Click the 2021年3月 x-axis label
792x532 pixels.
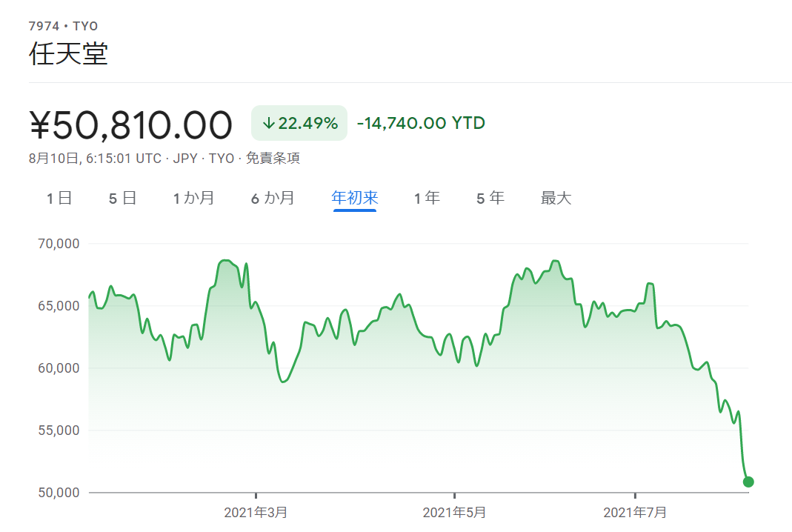(x=256, y=512)
